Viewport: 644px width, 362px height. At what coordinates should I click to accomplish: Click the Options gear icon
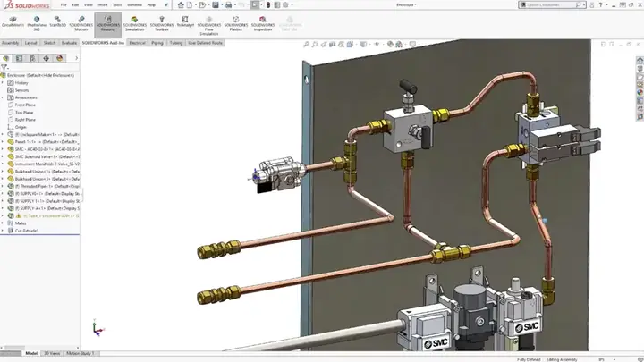point(285,5)
